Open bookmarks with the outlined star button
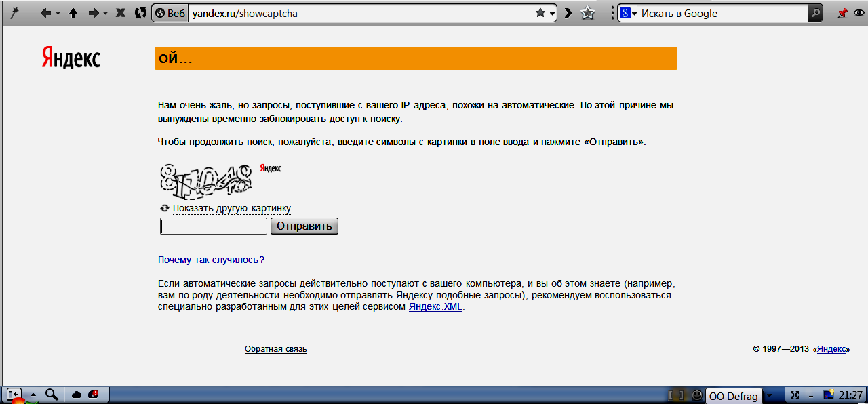 pos(588,13)
